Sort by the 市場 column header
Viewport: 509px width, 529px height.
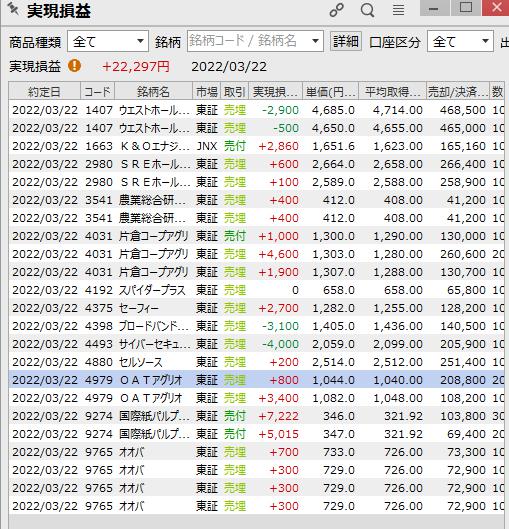[x=207, y=92]
